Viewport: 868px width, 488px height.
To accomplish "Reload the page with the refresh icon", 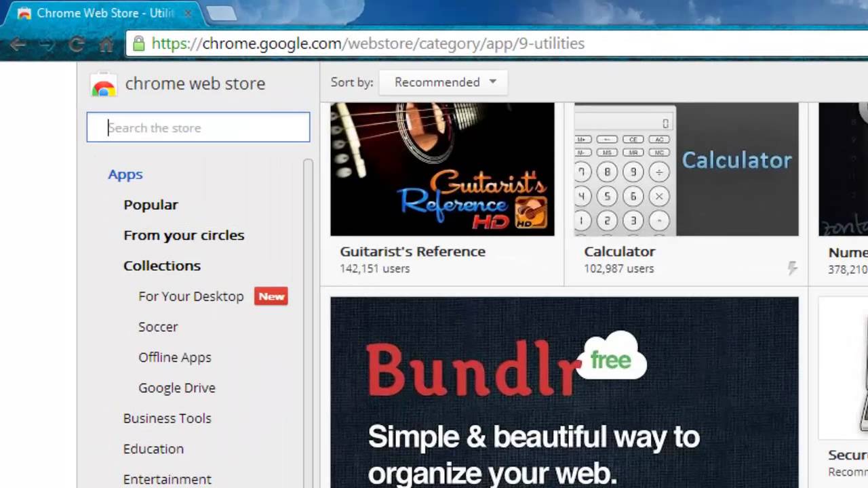I will (x=77, y=44).
